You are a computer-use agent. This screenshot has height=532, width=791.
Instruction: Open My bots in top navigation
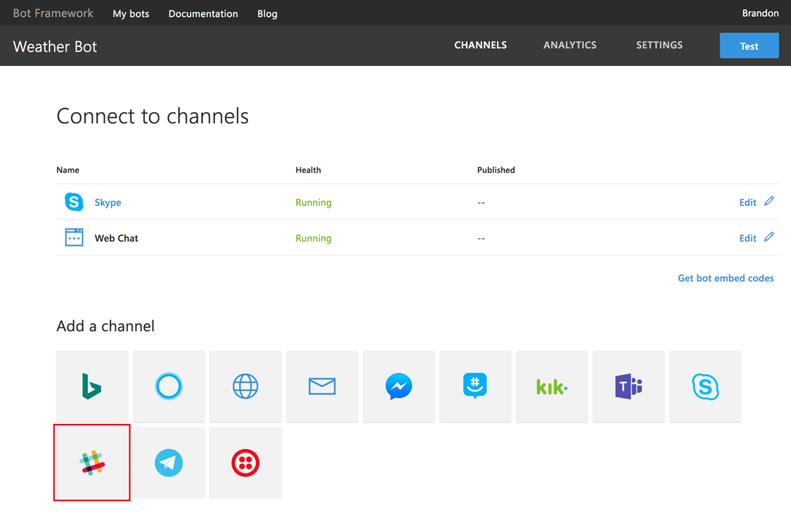coord(131,14)
